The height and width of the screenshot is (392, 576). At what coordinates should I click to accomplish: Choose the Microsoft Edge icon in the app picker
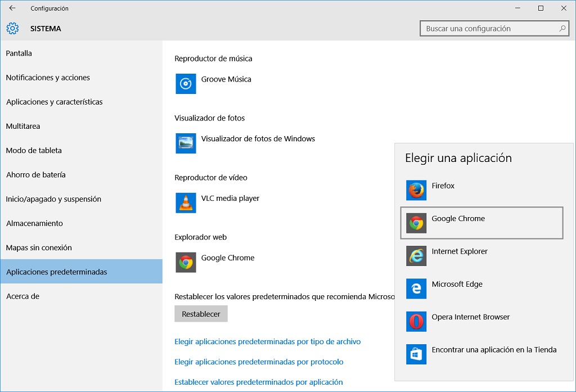[x=416, y=289]
